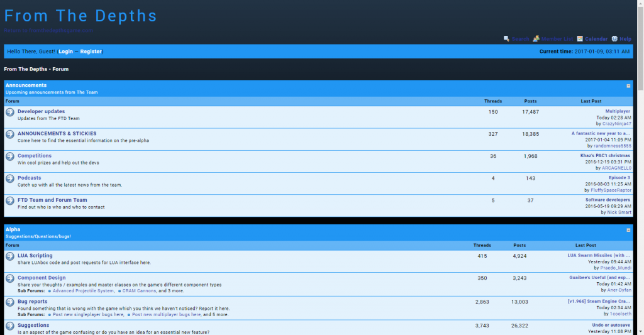The image size is (644, 335).
Task: Click the Login link in welcome bar
Action: [65, 52]
